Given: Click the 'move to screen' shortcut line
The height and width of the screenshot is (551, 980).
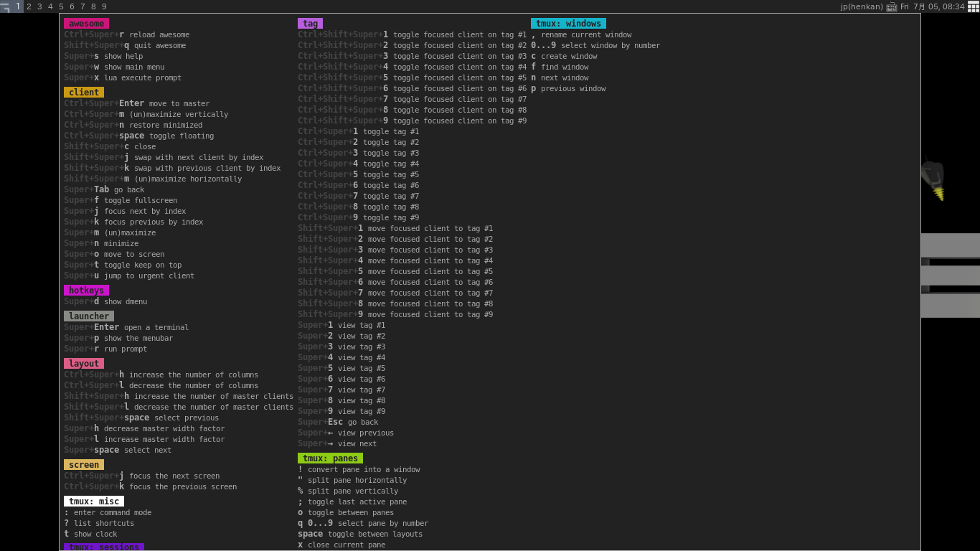Looking at the screenshot, I should (114, 254).
